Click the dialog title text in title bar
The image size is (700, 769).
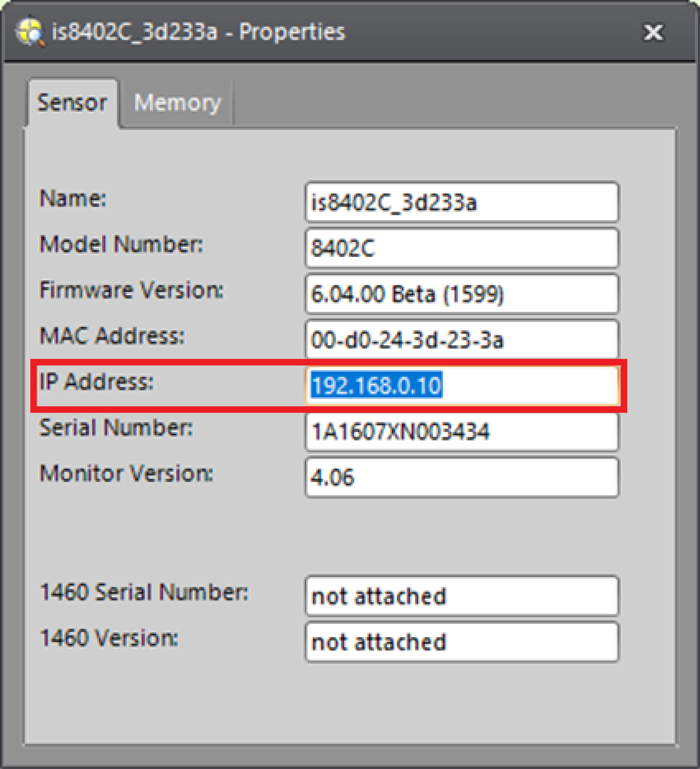click(198, 32)
